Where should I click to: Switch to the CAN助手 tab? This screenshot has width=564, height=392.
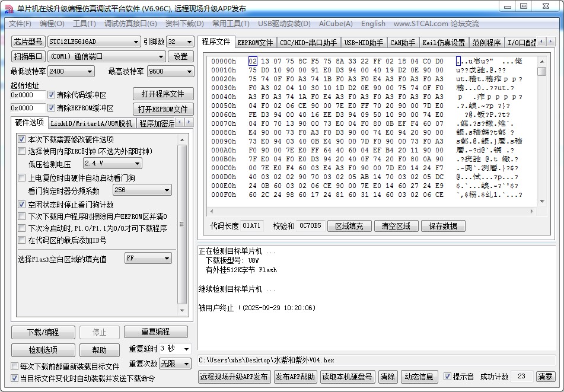pos(403,43)
